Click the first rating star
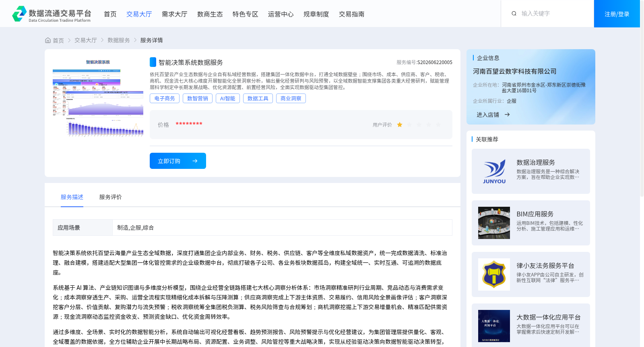 400,125
